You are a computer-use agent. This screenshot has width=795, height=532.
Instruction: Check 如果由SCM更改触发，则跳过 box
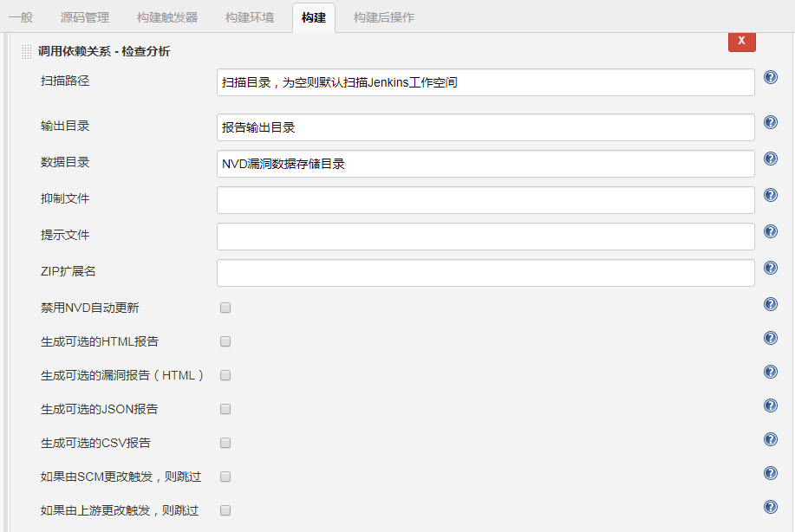click(x=225, y=477)
